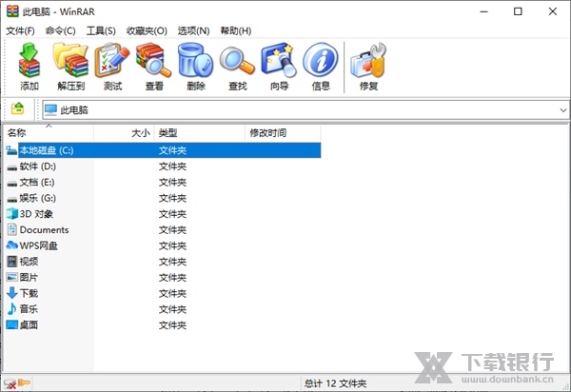Open the 选项(N) menu
The image size is (571, 392).
pos(194,31)
